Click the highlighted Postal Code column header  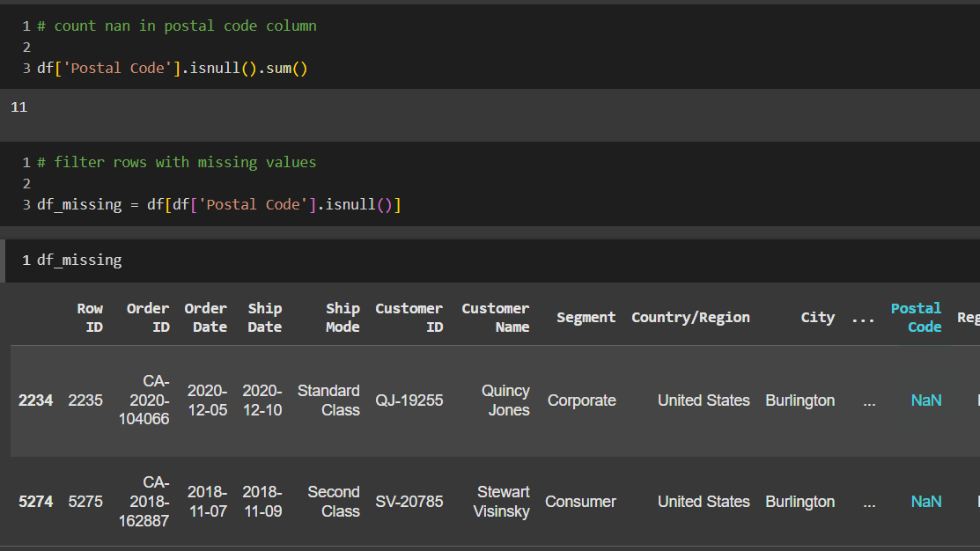[x=916, y=318]
